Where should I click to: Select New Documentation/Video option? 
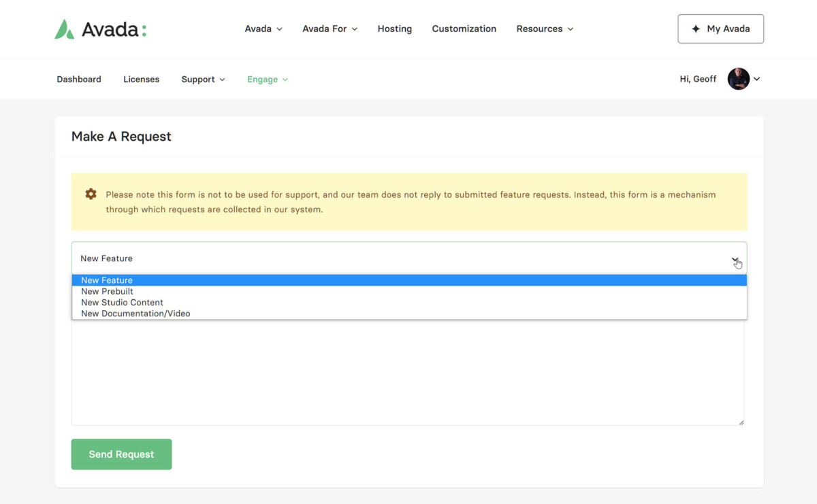(135, 314)
